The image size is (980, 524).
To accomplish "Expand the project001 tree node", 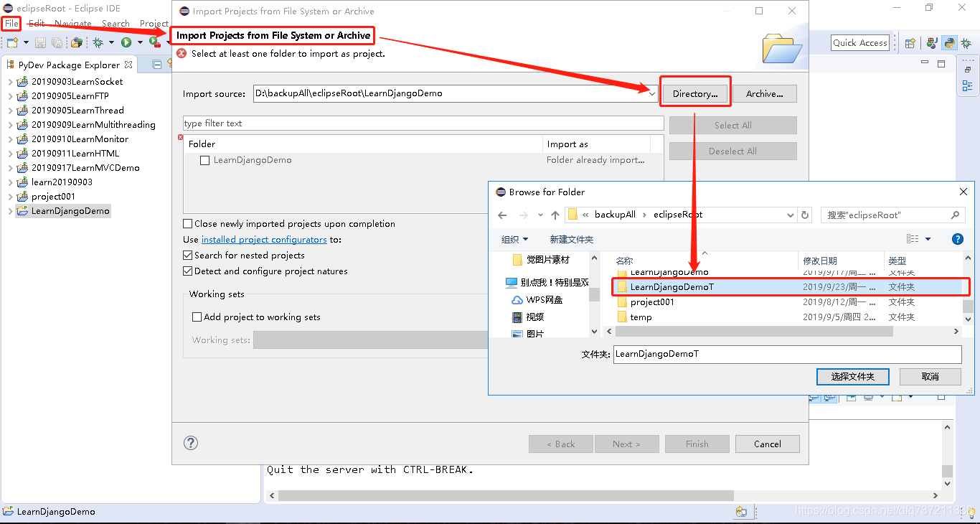I will click(10, 197).
